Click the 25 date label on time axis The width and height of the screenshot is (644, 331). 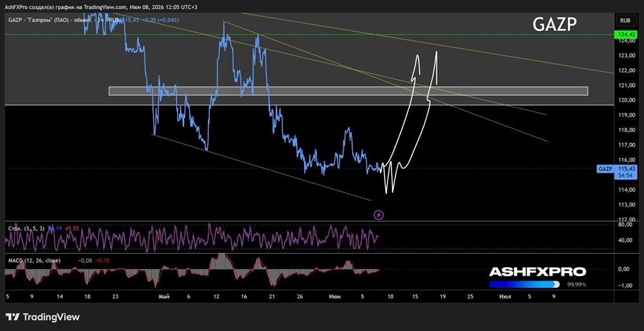470,296
